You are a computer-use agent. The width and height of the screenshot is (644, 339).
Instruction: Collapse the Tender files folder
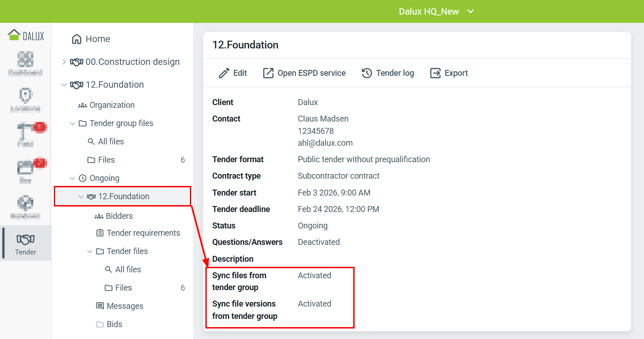point(89,251)
